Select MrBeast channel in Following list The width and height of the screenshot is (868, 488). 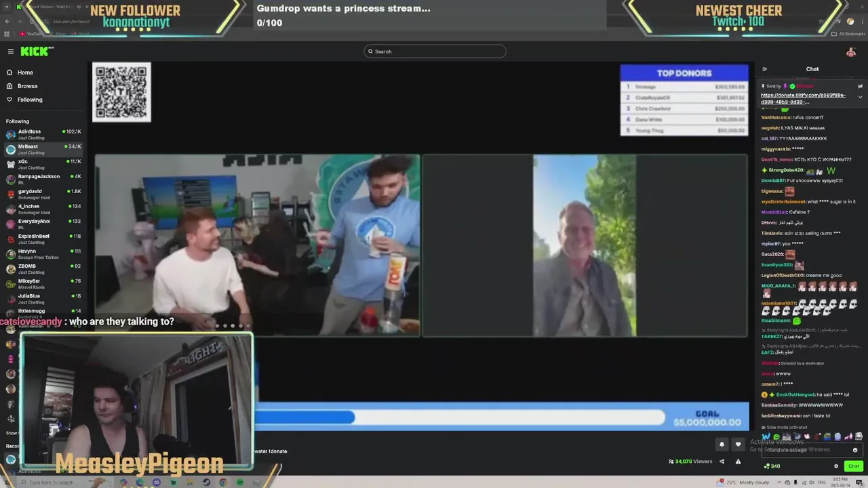point(43,149)
